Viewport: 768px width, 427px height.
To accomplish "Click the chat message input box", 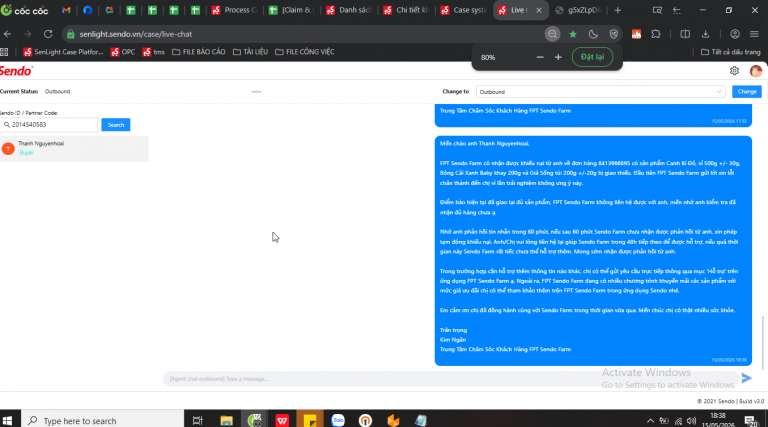I will pyautogui.click(x=451, y=379).
